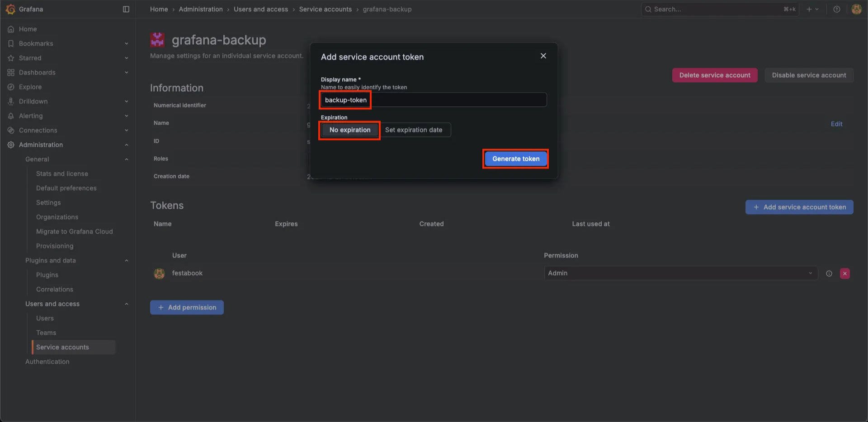Select the No expiration option

[350, 130]
